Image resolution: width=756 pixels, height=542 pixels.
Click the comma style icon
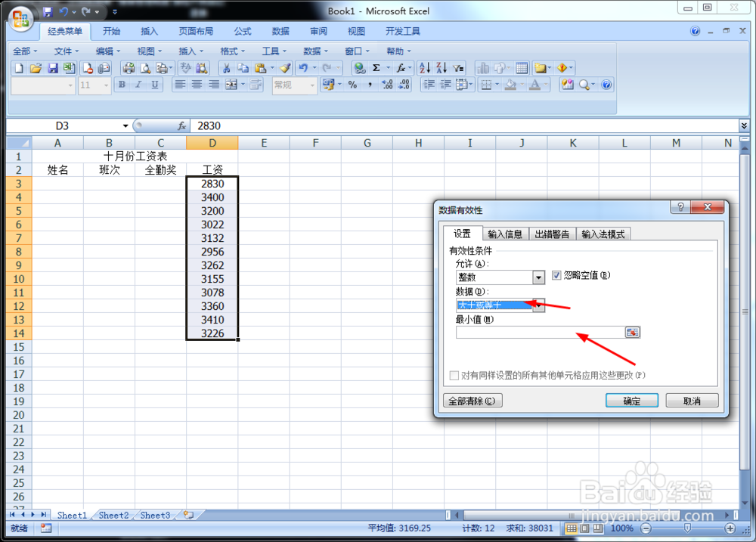tap(370, 85)
